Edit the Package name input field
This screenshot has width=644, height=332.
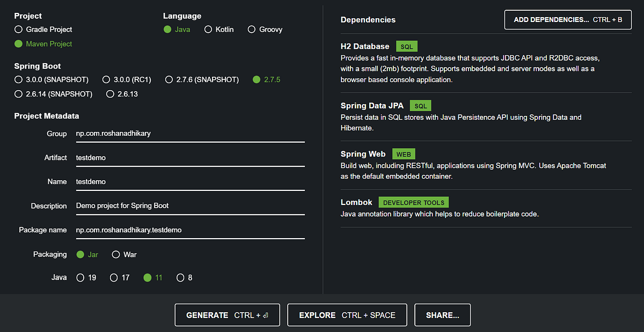coord(190,230)
